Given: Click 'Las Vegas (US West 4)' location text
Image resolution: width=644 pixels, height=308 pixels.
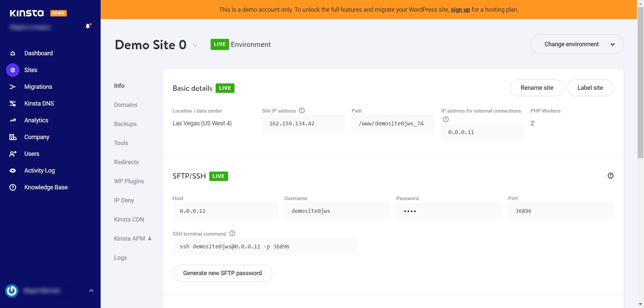Looking at the screenshot, I should (x=202, y=123).
